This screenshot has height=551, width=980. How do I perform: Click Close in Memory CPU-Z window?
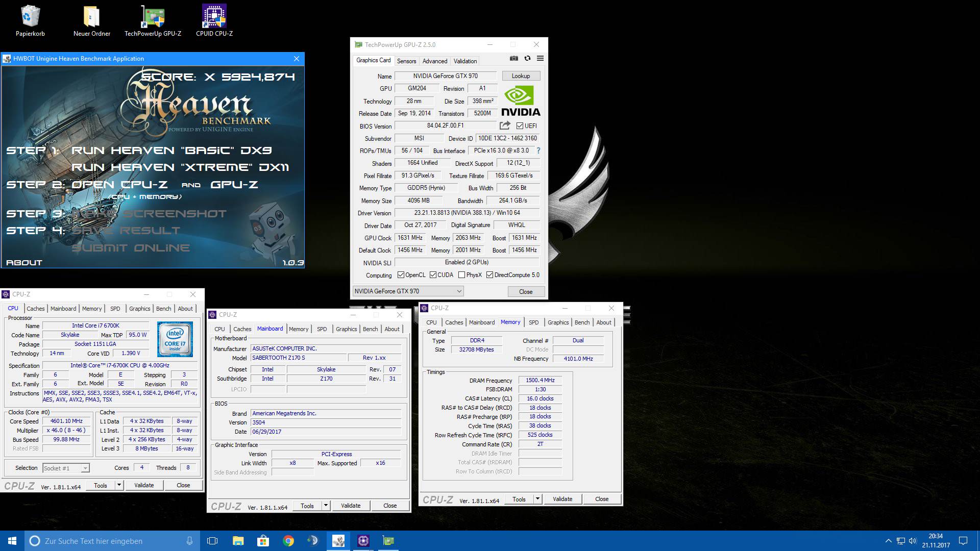(x=602, y=499)
